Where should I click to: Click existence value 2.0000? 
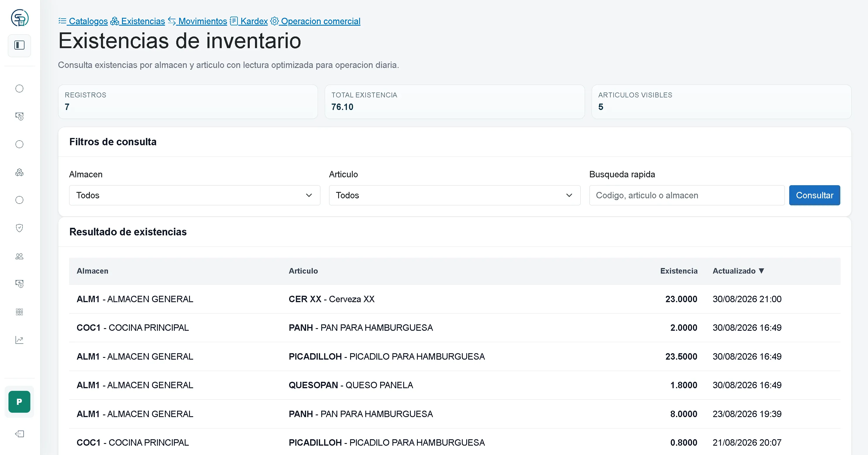click(x=683, y=328)
